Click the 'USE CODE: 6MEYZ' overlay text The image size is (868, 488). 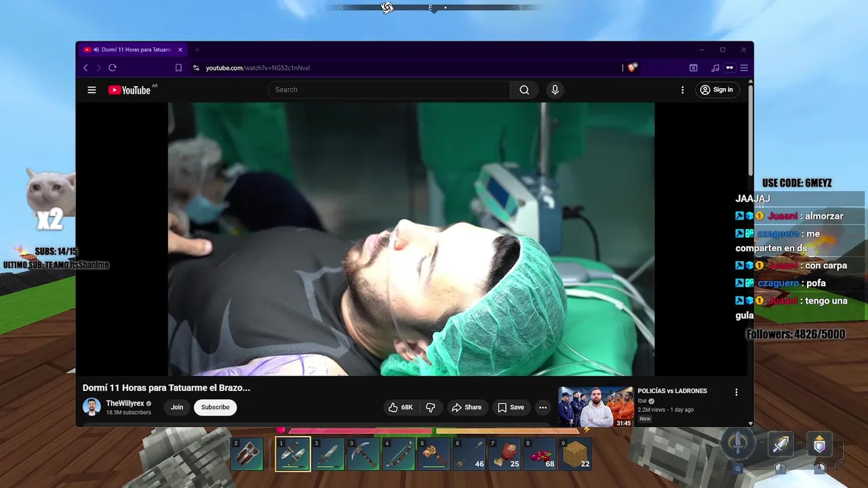pyautogui.click(x=797, y=183)
